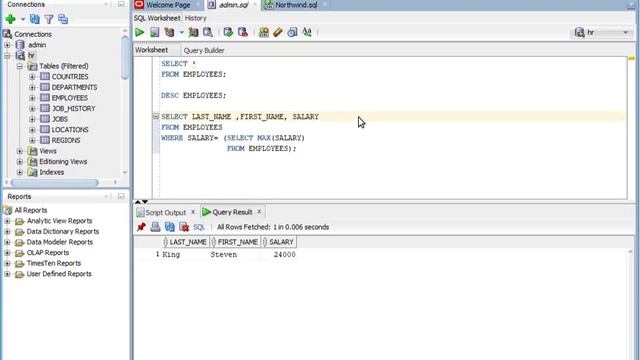Click the Connections panel vertical scrollbar
Viewport: 640px width, 360px height.
pyautogui.click(x=125, y=57)
